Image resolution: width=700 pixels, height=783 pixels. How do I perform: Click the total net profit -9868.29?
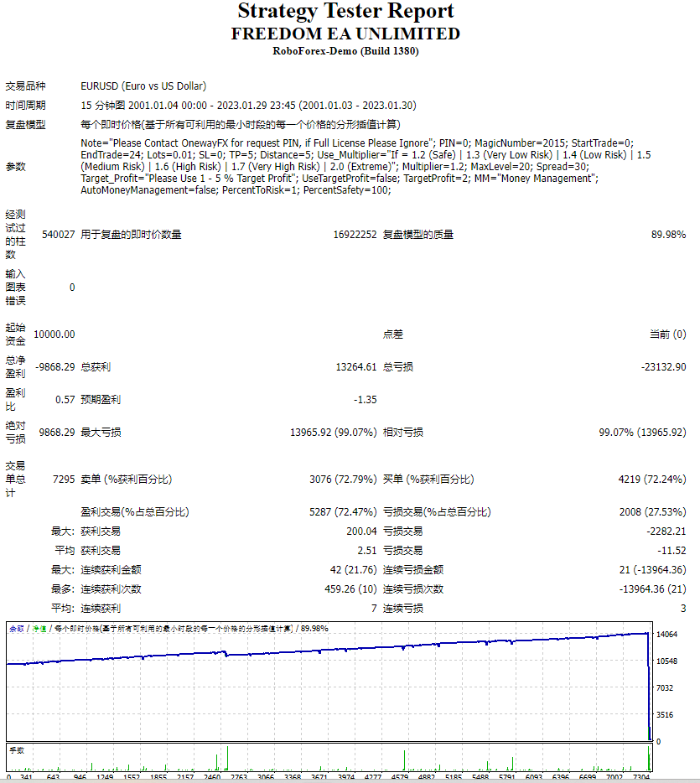click(x=55, y=367)
